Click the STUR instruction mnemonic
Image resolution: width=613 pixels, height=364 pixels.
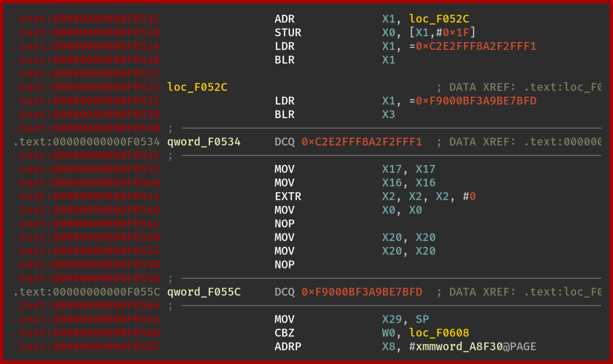[x=288, y=32]
